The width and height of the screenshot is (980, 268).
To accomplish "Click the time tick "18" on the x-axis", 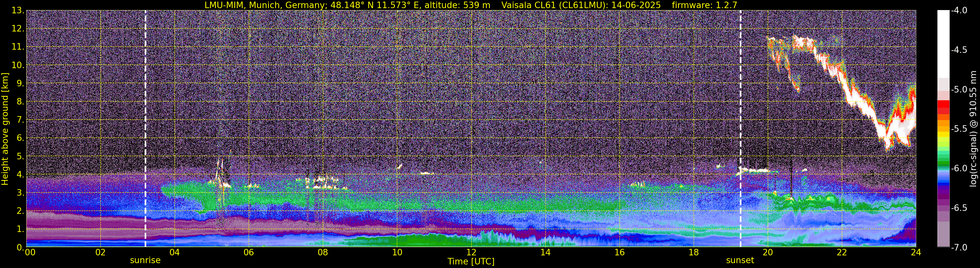I will click(694, 252).
